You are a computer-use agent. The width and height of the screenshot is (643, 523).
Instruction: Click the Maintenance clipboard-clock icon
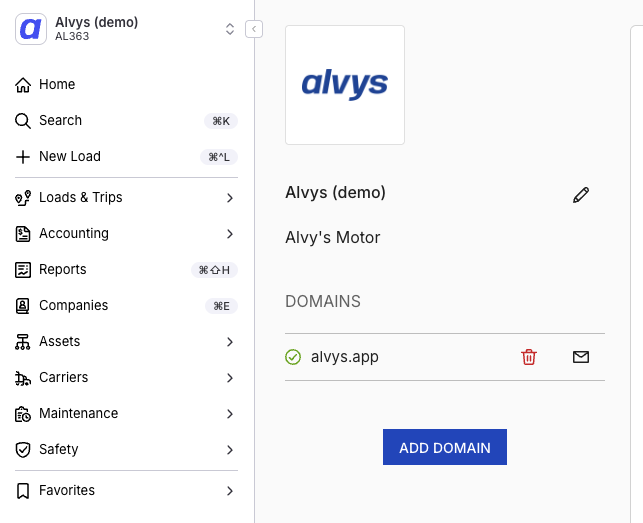[x=23, y=414]
